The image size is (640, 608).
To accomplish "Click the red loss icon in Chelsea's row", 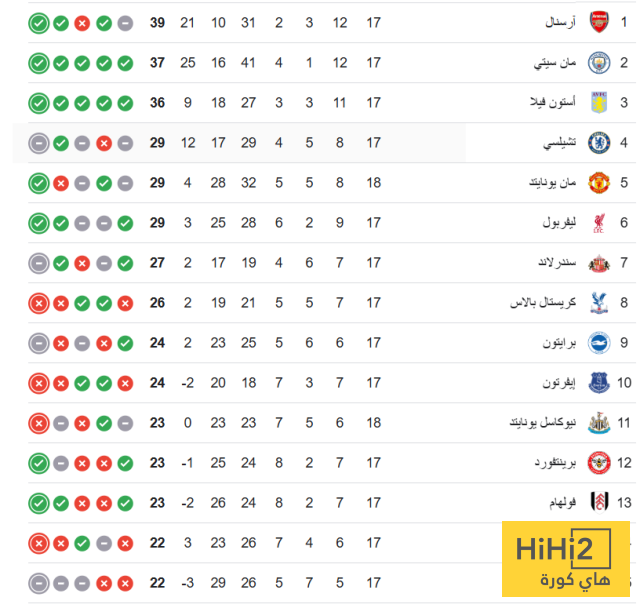I will tap(103, 143).
